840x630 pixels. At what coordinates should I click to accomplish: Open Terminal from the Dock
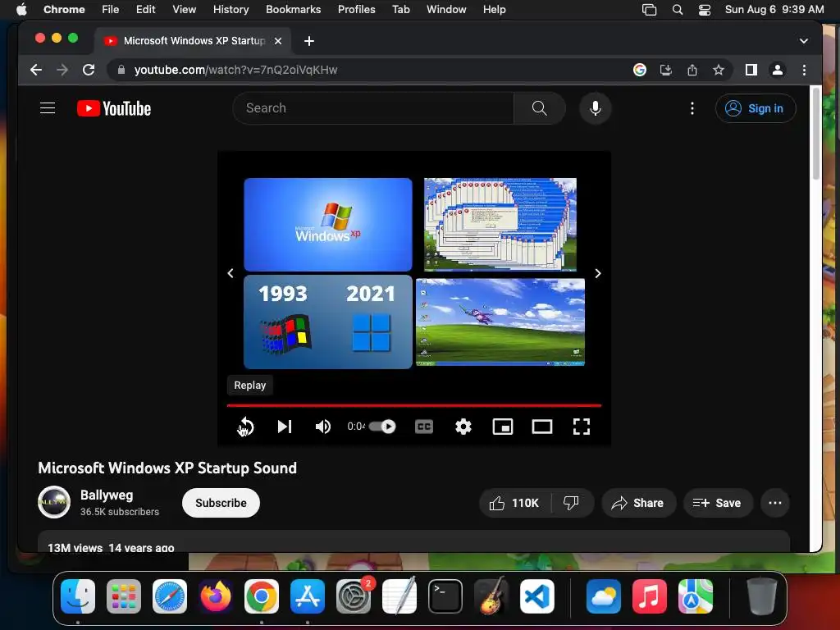(445, 596)
